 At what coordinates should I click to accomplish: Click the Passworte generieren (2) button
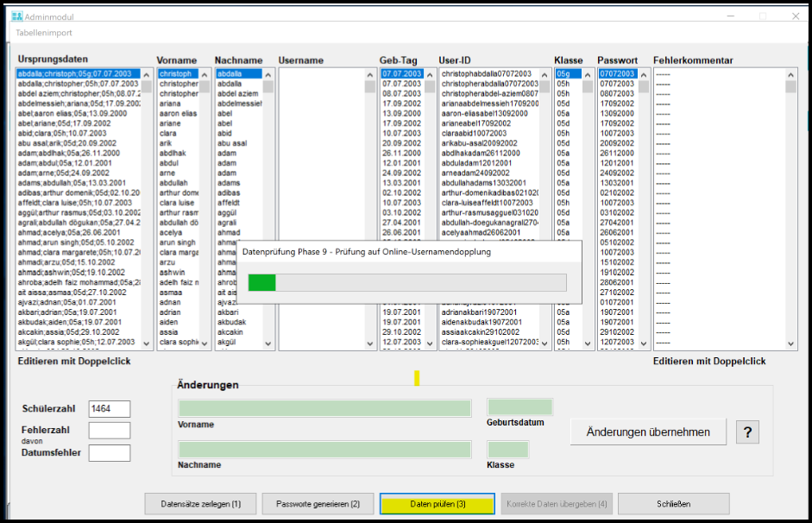tap(318, 503)
